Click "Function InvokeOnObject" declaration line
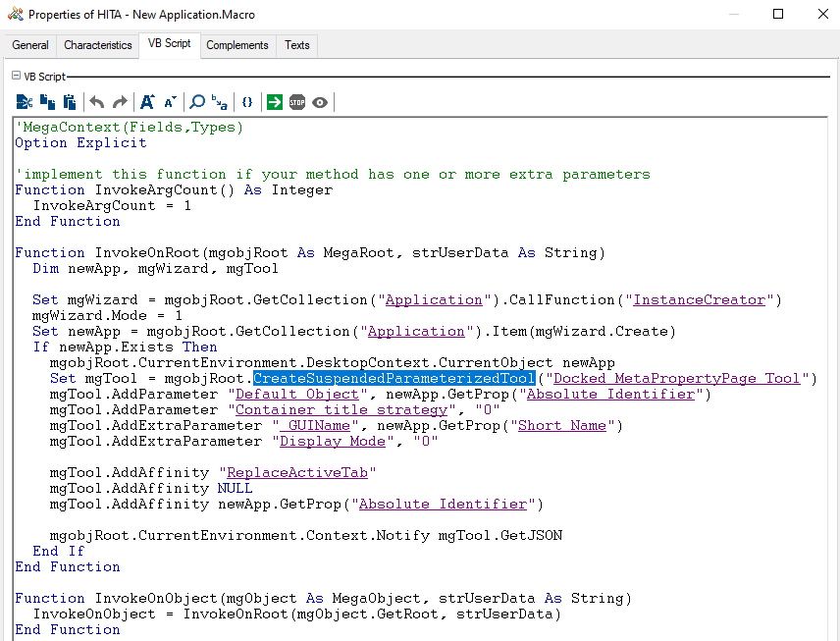Image resolution: width=840 pixels, height=641 pixels. pos(324,598)
